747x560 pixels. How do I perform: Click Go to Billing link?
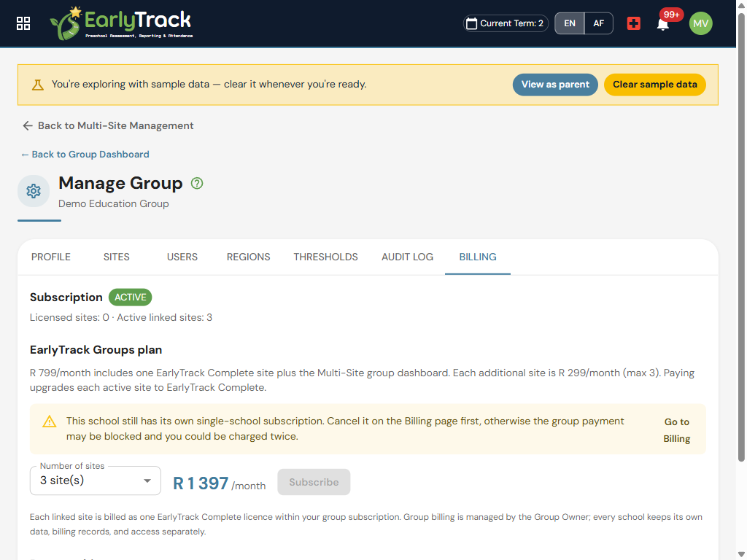pyautogui.click(x=676, y=430)
